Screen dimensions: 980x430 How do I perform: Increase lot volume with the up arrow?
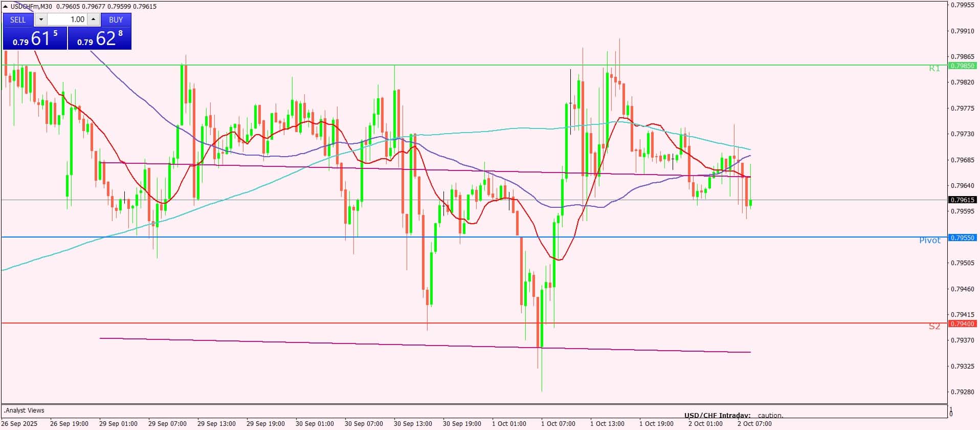93,19
